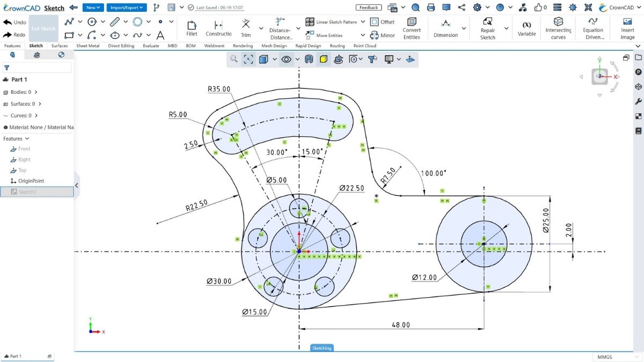Click the feature tree filter input field
The image size is (644, 362).
coord(38,68)
